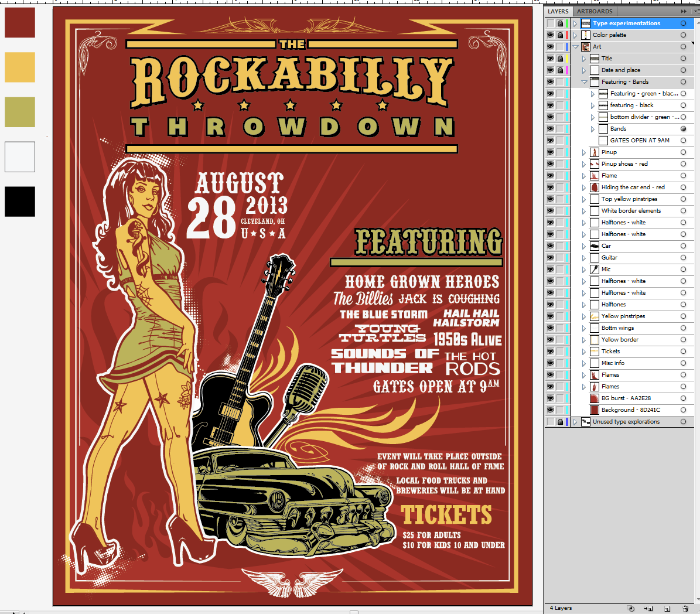Show the Unused type explorations layer

click(551, 421)
